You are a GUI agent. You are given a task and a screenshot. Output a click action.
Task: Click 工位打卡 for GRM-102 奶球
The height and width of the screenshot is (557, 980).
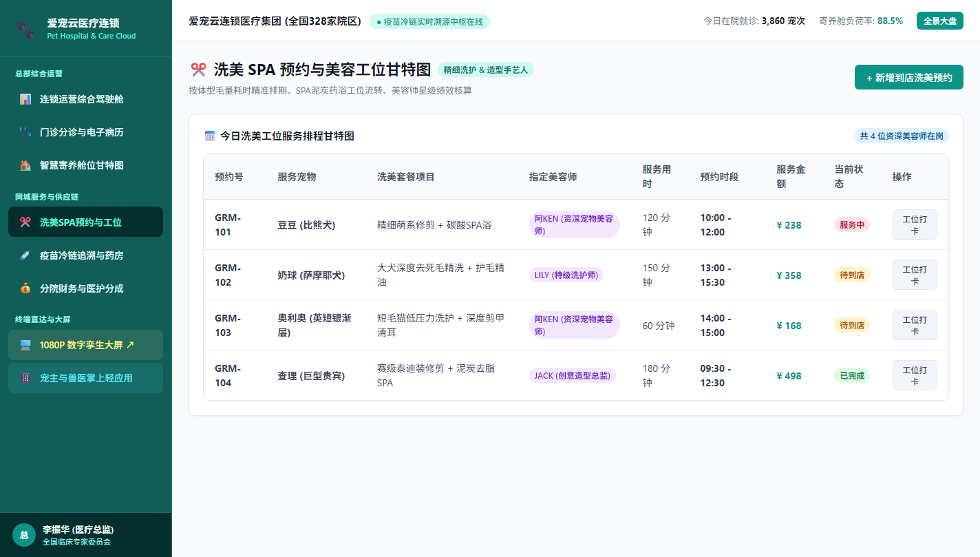pos(915,275)
